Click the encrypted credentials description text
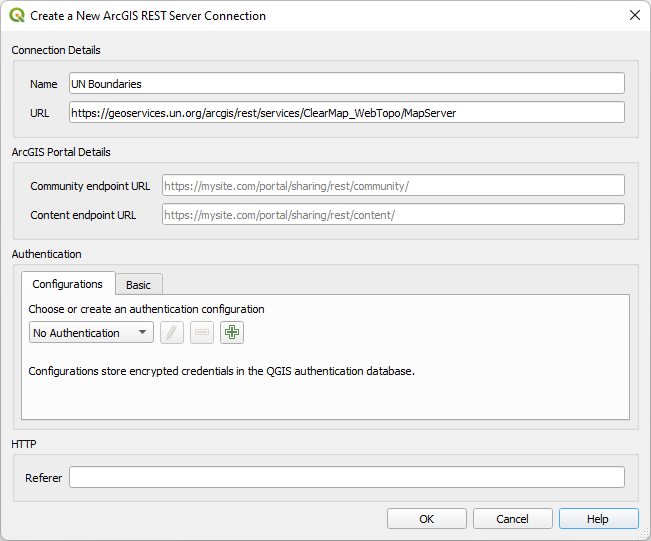The height and width of the screenshot is (541, 651). tap(221, 371)
